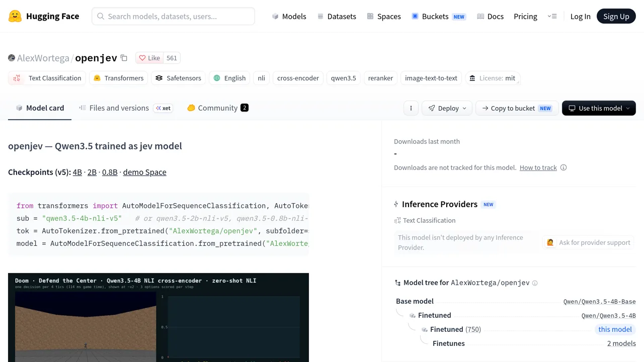Image resolution: width=644 pixels, height=362 pixels.
Task: Click the 'this model' label
Action: [615, 329]
